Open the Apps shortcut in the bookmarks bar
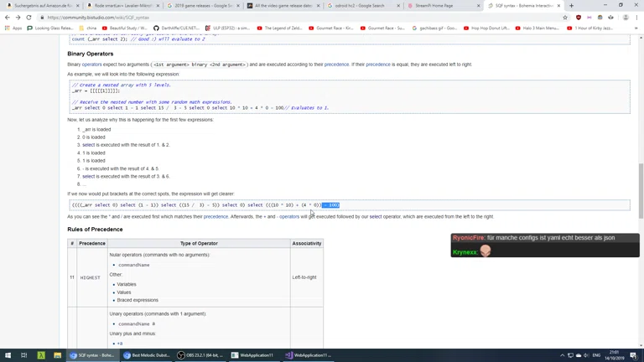Image resolution: width=644 pixels, height=362 pixels. (x=13, y=28)
